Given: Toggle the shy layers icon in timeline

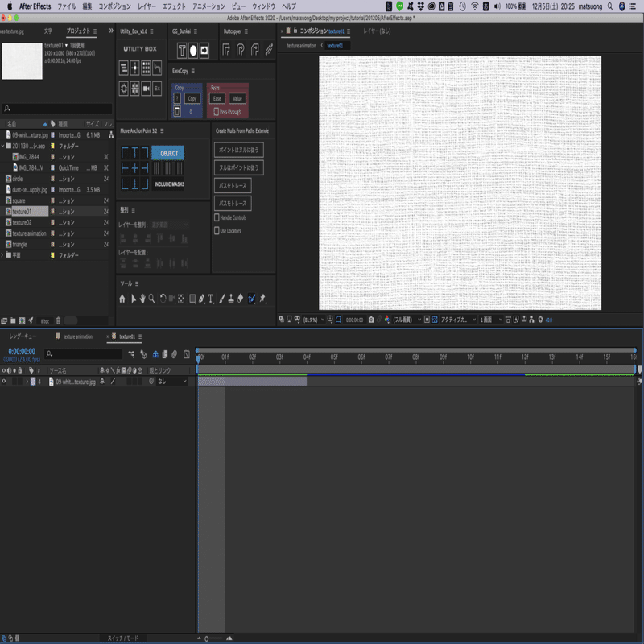Looking at the screenshot, I should pos(155,354).
